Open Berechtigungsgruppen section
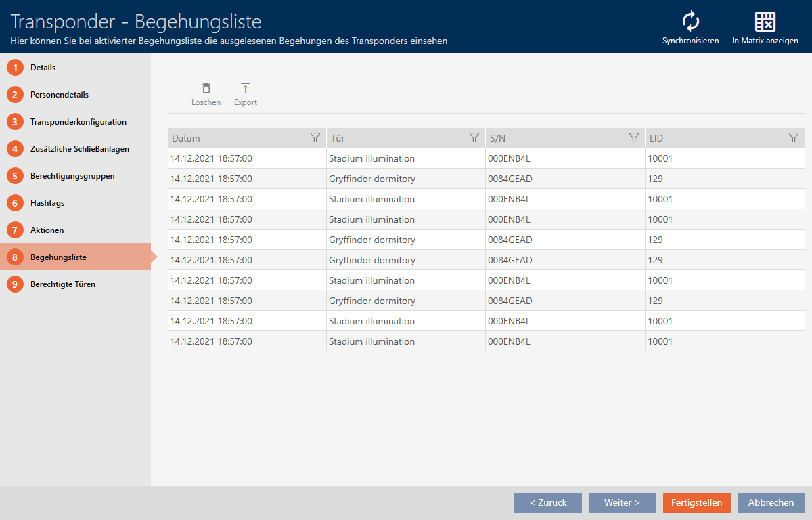The width and height of the screenshot is (812, 520). [72, 176]
